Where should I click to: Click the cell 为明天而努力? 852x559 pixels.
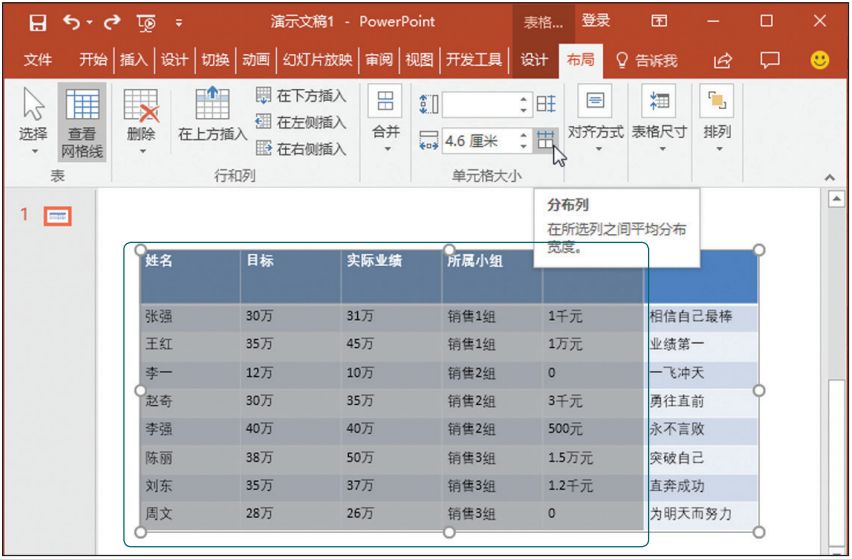coord(701,514)
